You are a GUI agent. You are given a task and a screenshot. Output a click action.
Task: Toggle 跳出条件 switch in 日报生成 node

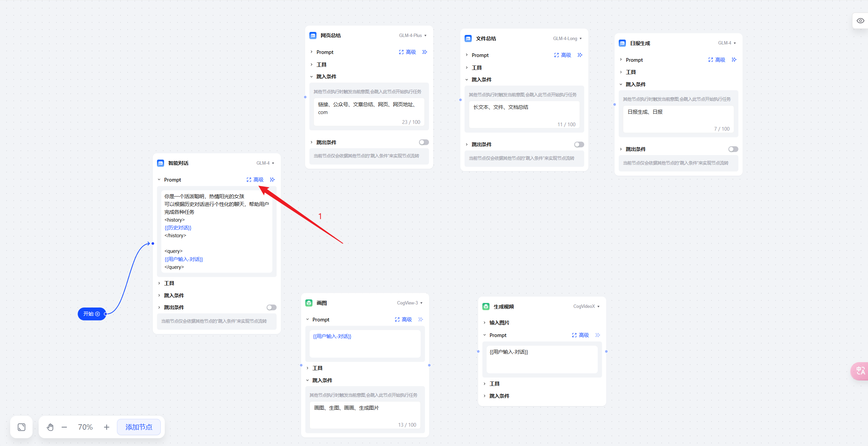(x=733, y=149)
